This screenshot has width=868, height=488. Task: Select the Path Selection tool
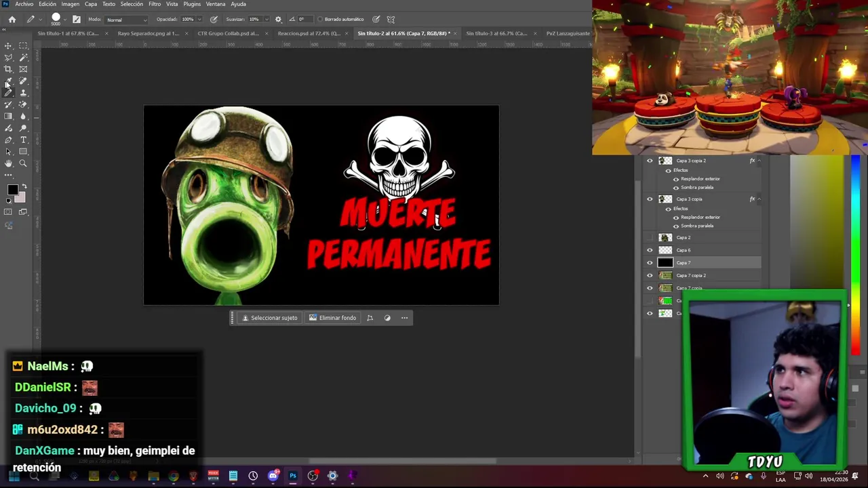click(x=8, y=152)
